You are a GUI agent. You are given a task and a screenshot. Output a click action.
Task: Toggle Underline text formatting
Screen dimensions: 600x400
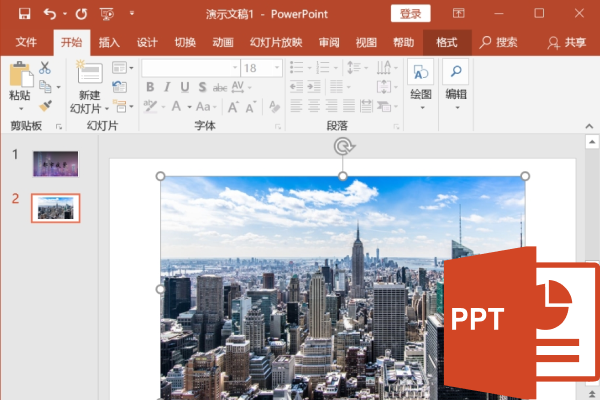click(x=185, y=87)
